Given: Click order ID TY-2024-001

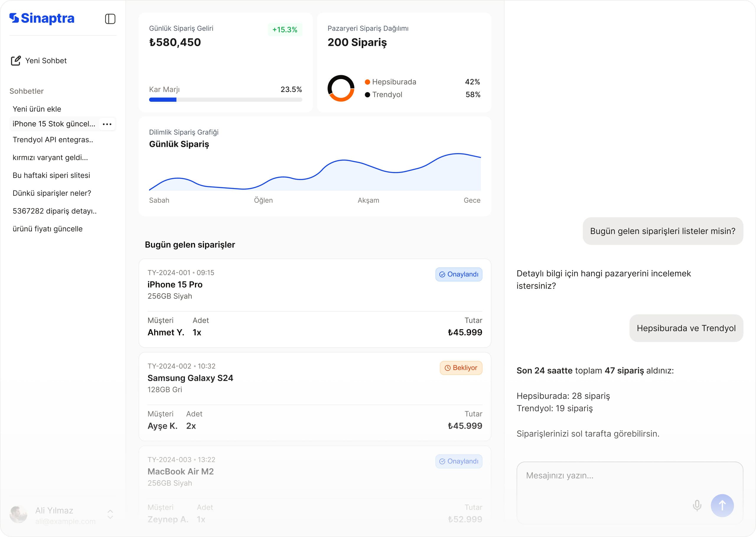Looking at the screenshot, I should click(x=169, y=273).
